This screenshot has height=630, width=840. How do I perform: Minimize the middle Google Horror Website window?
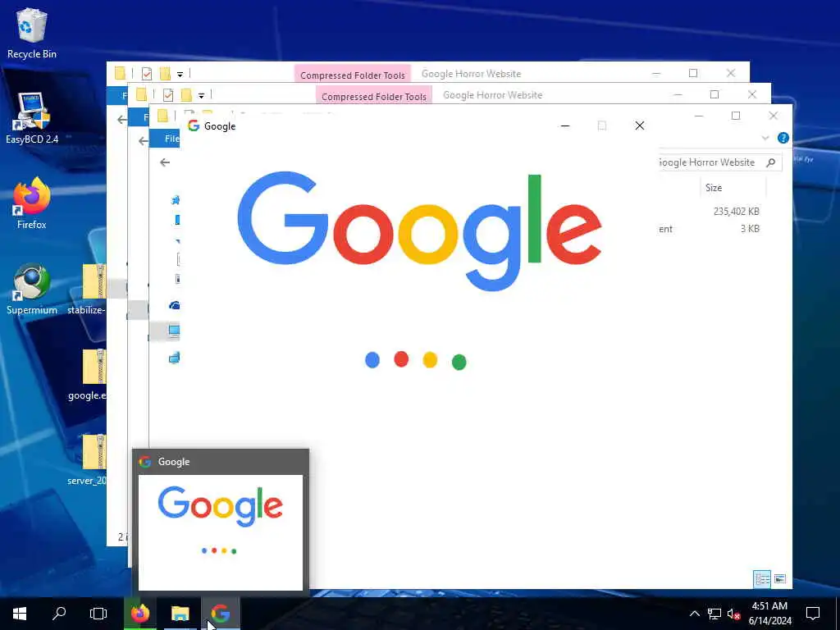tap(678, 95)
